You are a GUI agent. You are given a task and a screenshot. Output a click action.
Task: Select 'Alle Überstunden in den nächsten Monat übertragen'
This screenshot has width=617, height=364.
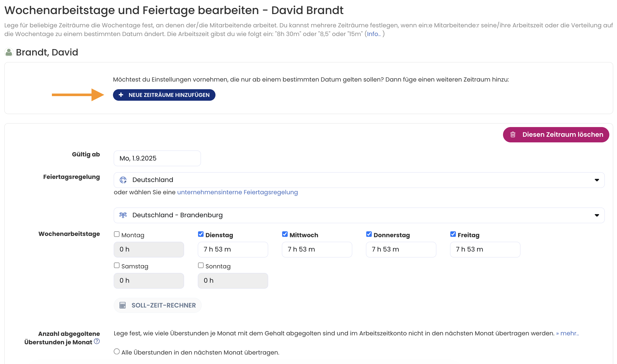(x=117, y=351)
